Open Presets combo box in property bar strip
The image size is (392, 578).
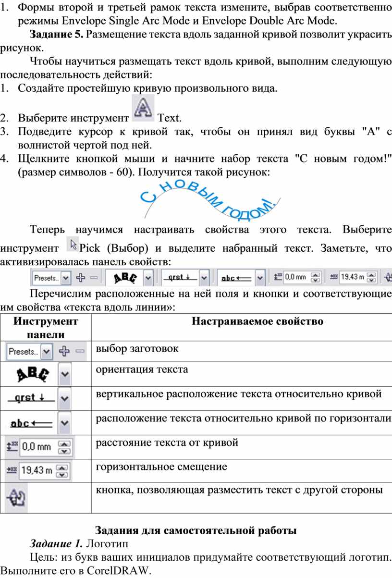tap(51, 277)
